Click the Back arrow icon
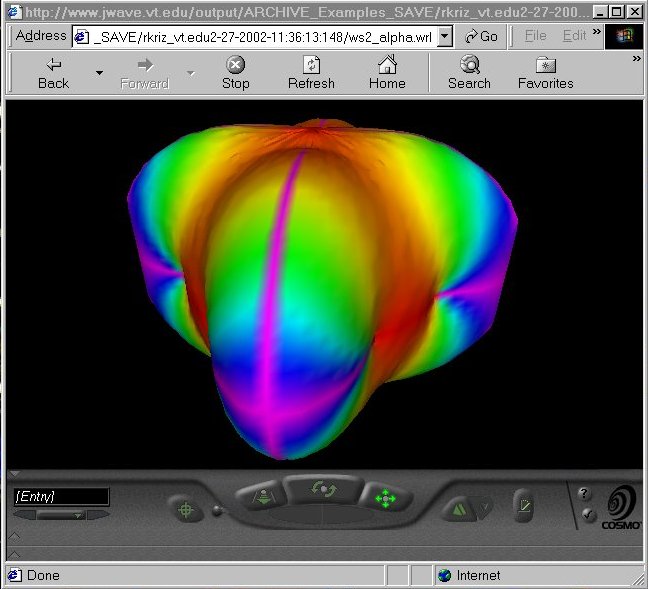Screen dimensions: 648x589 coord(54,65)
